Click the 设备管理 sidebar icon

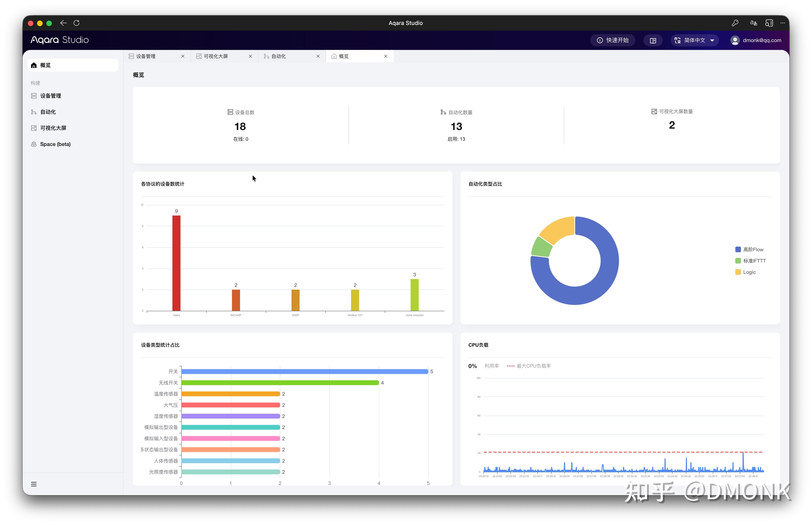[x=34, y=96]
